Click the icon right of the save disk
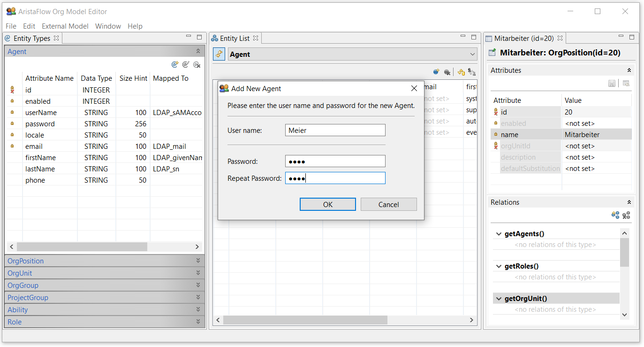The height and width of the screenshot is (347, 644). point(626,83)
